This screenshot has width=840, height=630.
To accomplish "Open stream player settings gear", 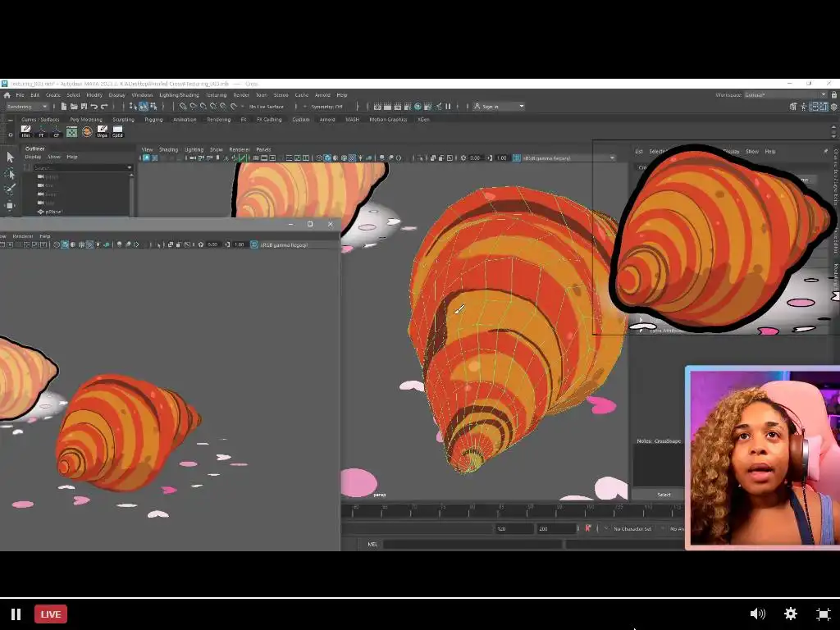I will click(x=791, y=614).
